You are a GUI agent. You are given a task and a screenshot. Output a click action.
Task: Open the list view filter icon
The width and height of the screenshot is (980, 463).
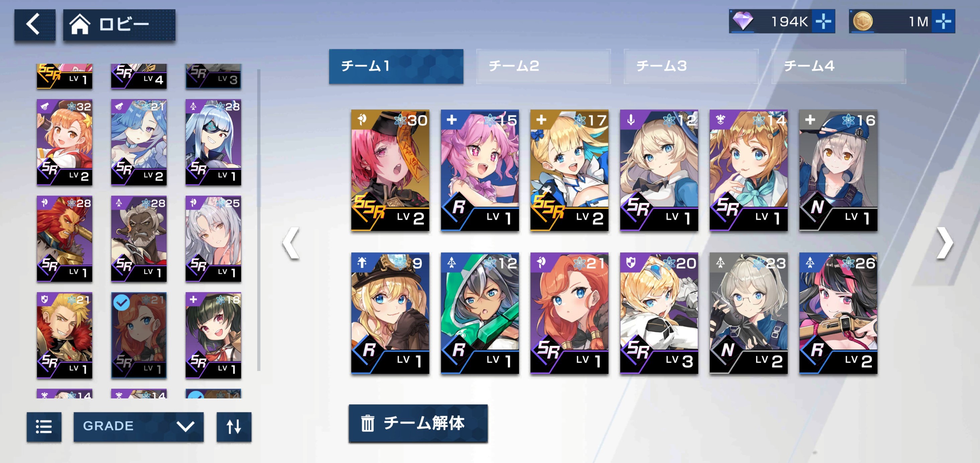tap(44, 427)
